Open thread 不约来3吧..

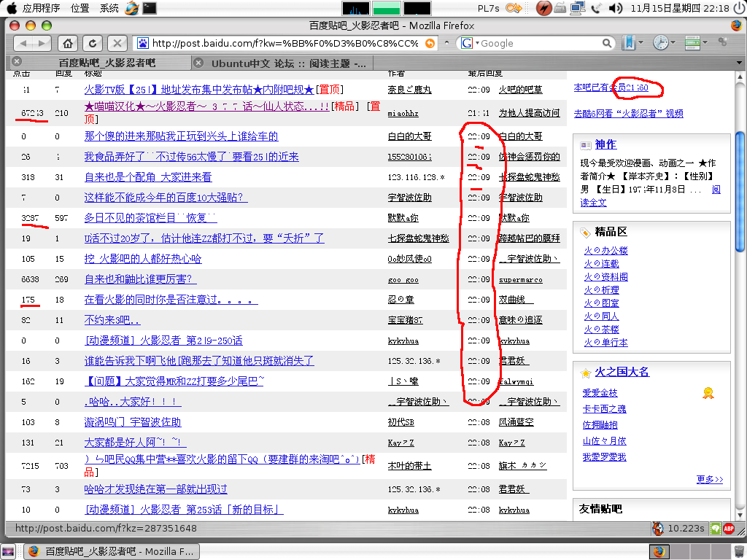click(x=112, y=320)
